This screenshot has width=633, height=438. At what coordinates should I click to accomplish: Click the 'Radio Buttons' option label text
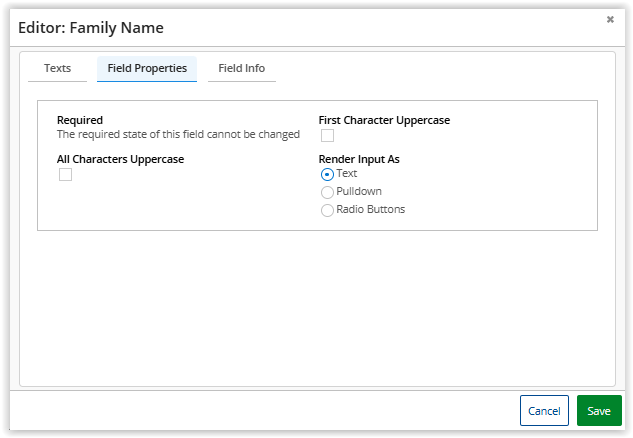(371, 209)
